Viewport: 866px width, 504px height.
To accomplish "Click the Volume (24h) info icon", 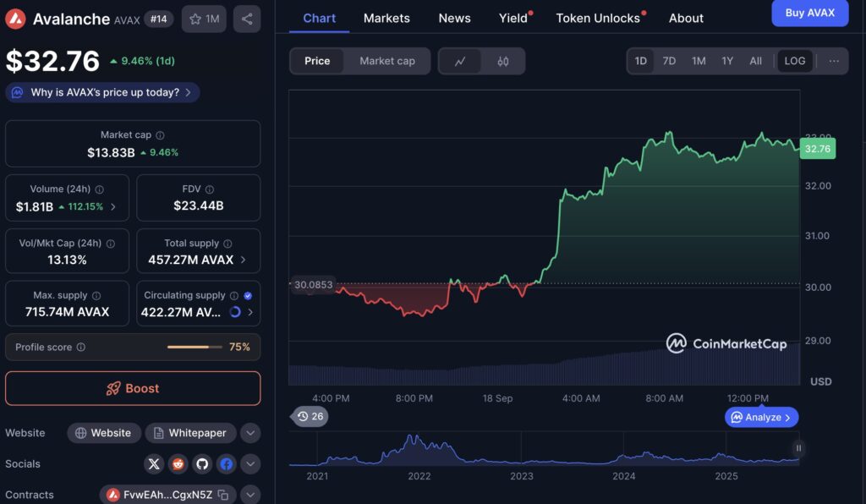I will click(x=100, y=189).
